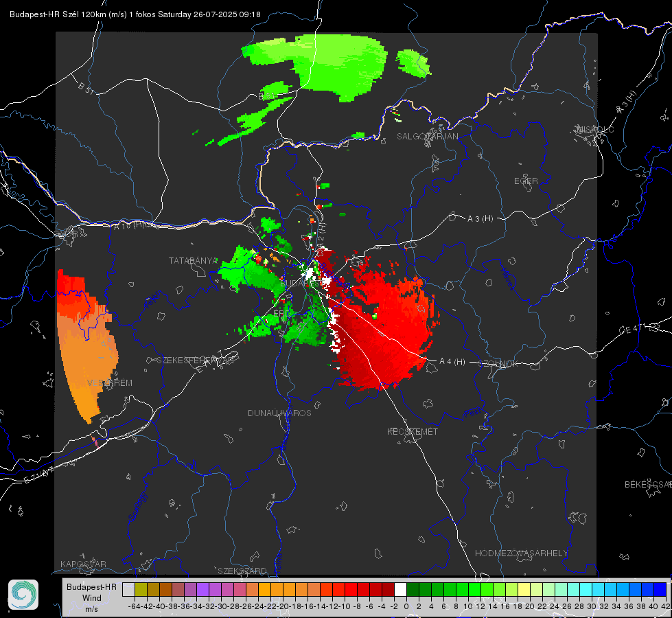Click the E 71 road label at lower left
This screenshot has height=618, width=672.
tap(39, 474)
